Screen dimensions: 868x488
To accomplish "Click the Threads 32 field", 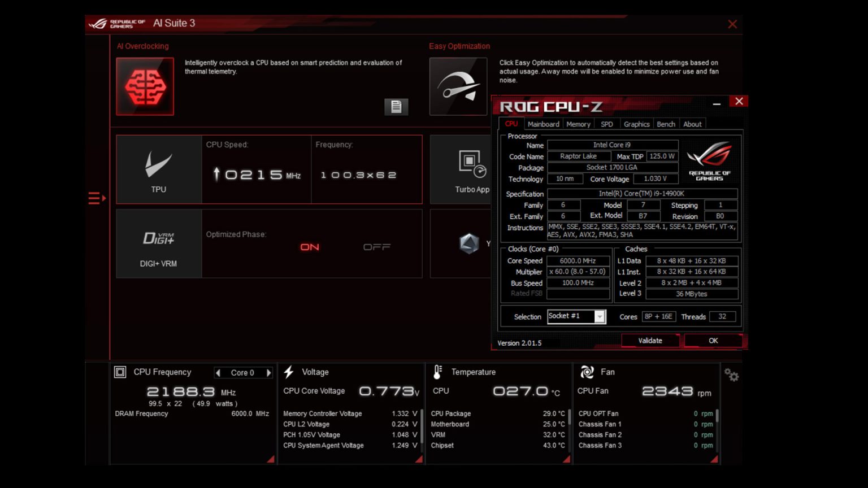I will pos(722,316).
